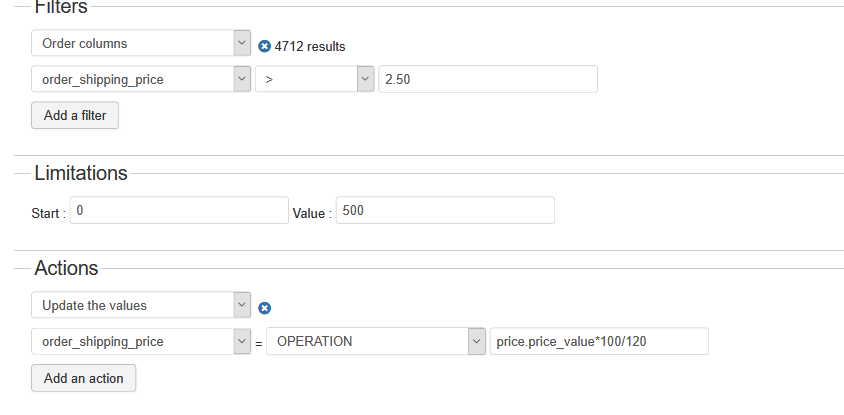Image resolution: width=844 pixels, height=415 pixels.
Task: Click the Start limitation input field
Action: pyautogui.click(x=180, y=210)
